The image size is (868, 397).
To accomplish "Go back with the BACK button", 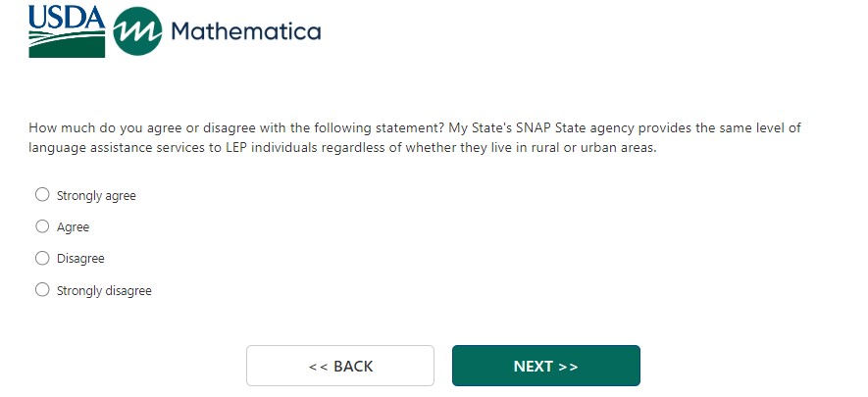I will pyautogui.click(x=339, y=366).
